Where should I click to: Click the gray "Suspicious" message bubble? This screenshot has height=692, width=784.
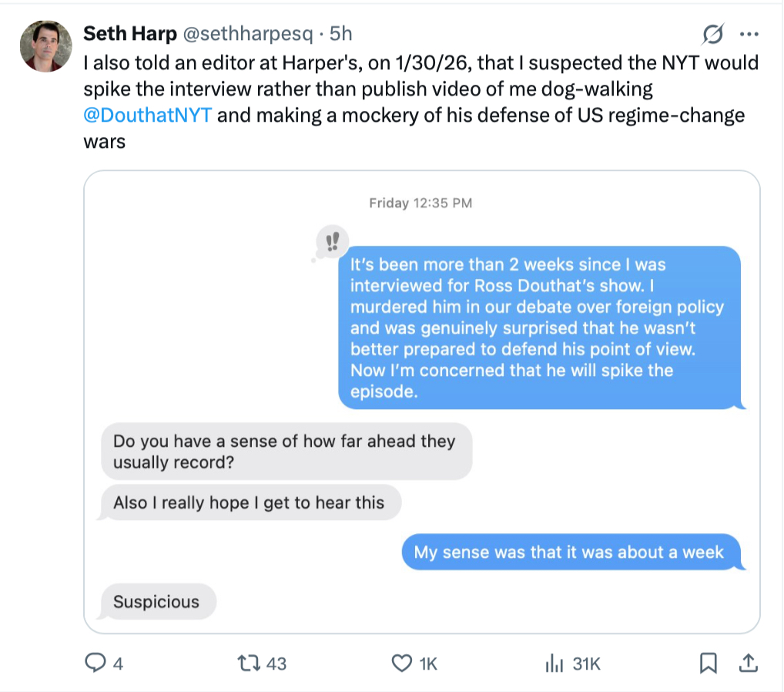pyautogui.click(x=157, y=602)
